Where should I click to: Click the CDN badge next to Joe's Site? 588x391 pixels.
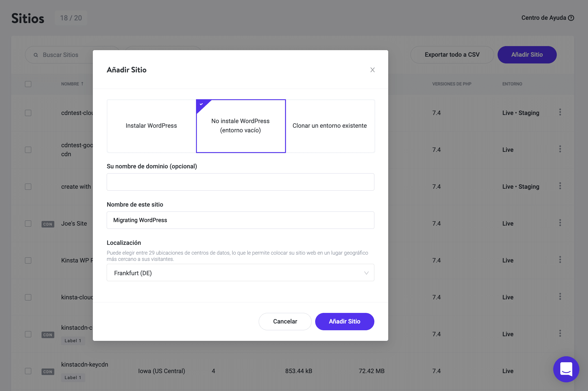tap(48, 224)
